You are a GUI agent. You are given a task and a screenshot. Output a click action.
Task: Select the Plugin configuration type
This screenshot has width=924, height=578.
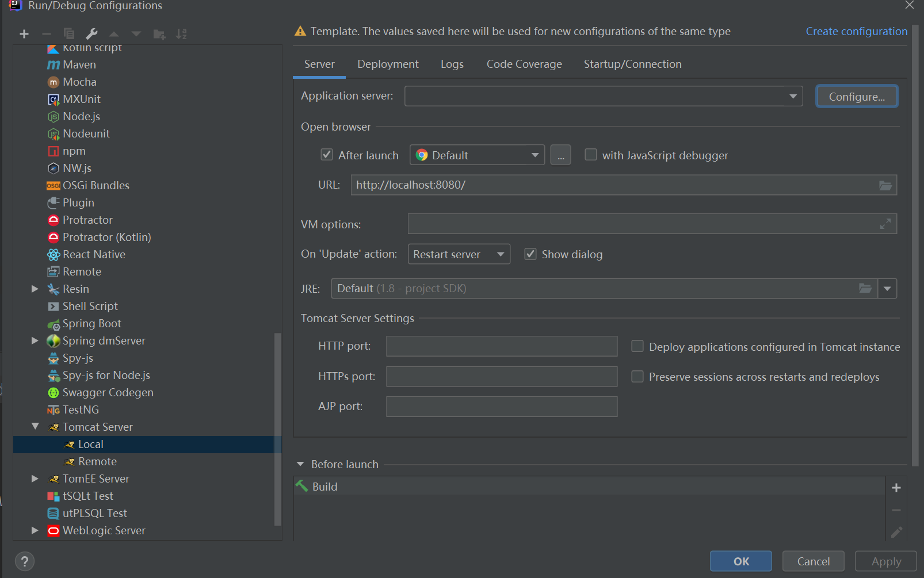[78, 202]
